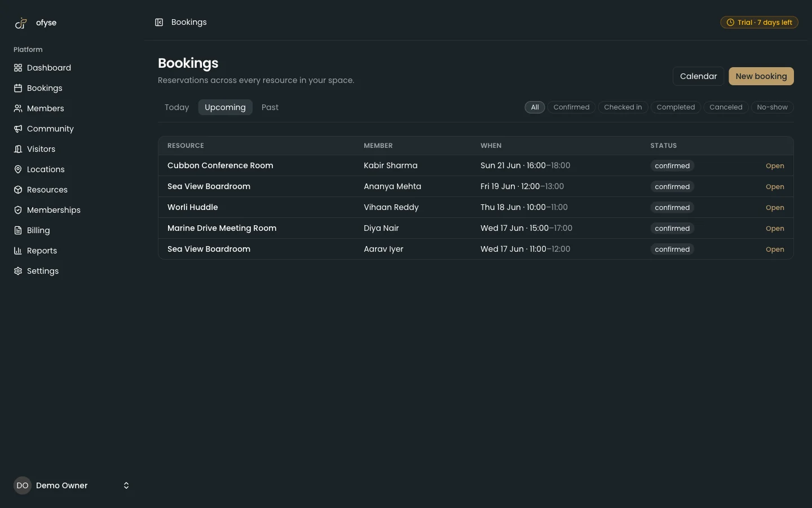Click the ofyse logo icon

(x=21, y=23)
